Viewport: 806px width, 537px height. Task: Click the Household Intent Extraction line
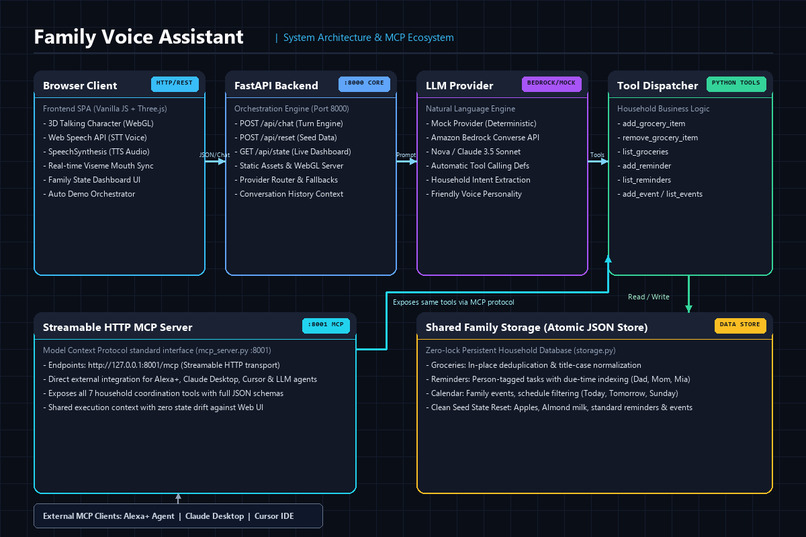[x=478, y=180]
